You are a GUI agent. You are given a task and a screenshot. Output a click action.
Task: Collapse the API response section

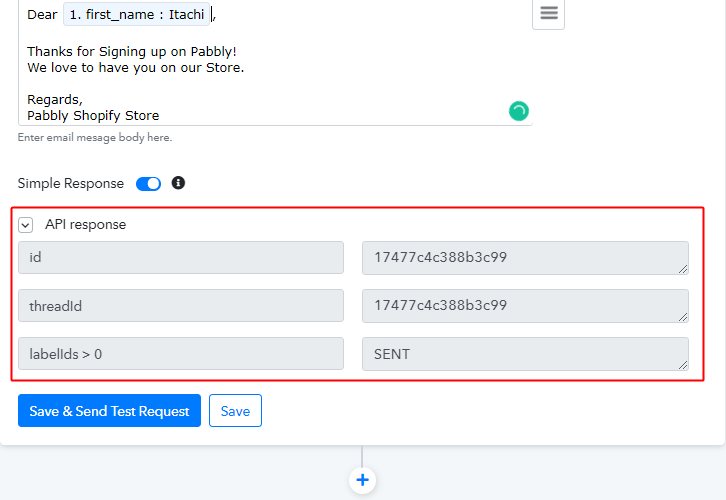pos(25,225)
